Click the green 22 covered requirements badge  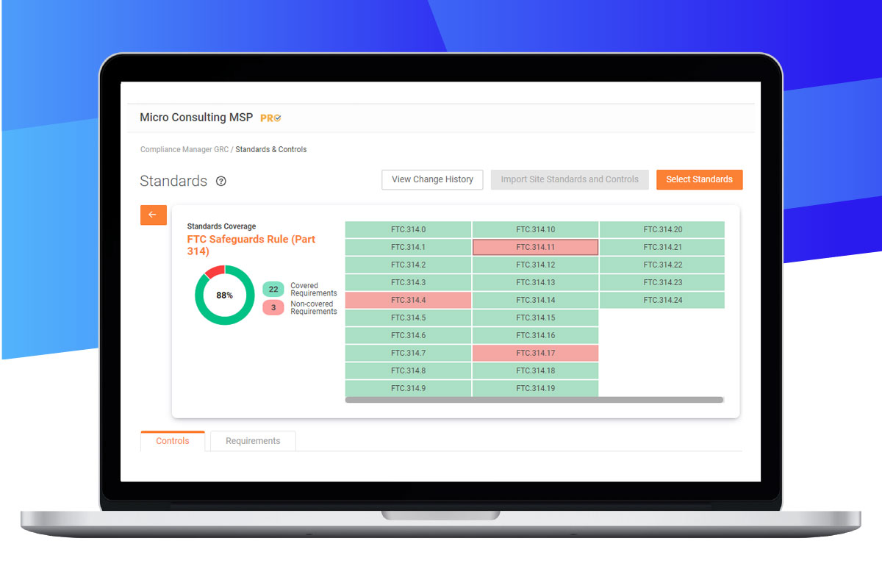click(x=273, y=290)
